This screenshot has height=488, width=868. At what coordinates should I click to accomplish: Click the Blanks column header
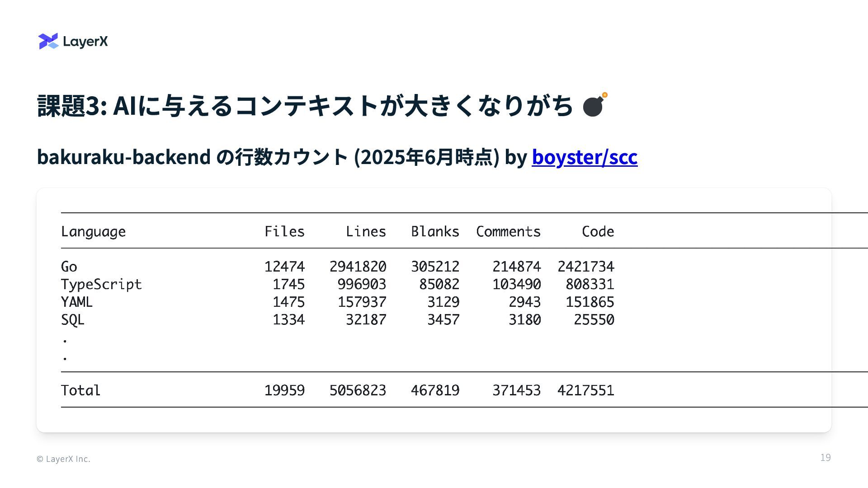point(435,231)
